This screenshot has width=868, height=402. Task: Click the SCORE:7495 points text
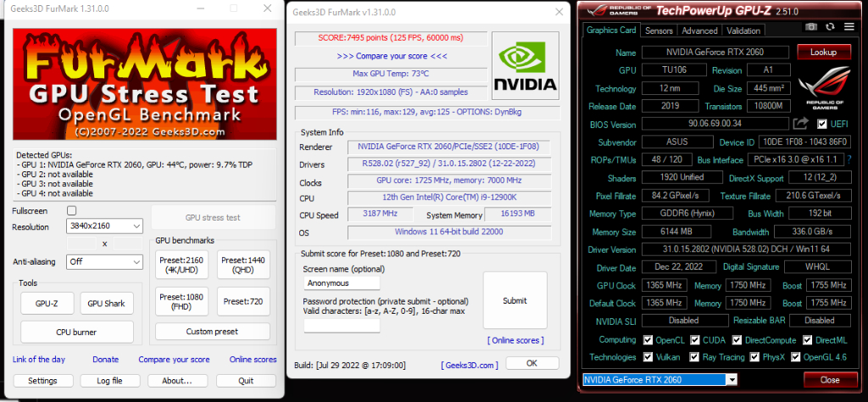click(391, 38)
